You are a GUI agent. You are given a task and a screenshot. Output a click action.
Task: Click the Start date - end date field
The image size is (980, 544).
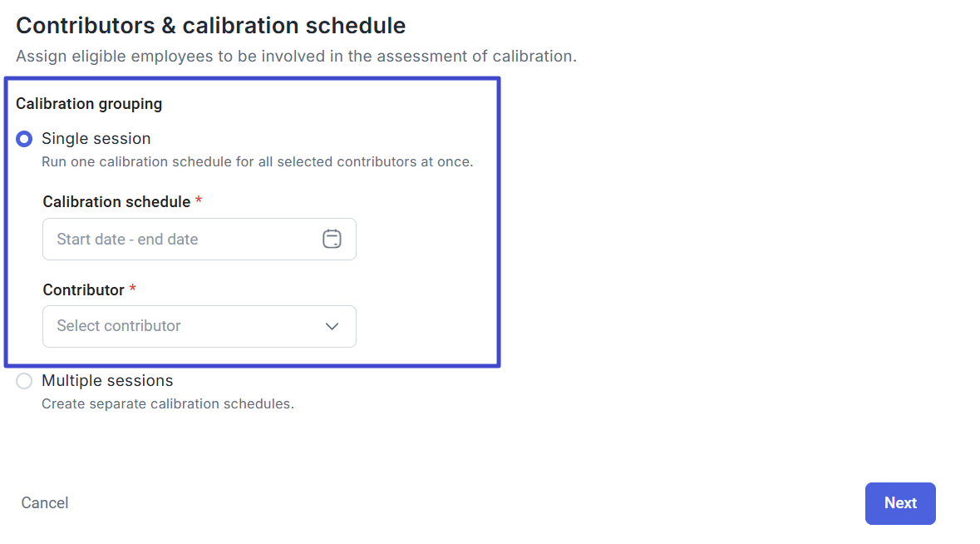click(x=179, y=240)
